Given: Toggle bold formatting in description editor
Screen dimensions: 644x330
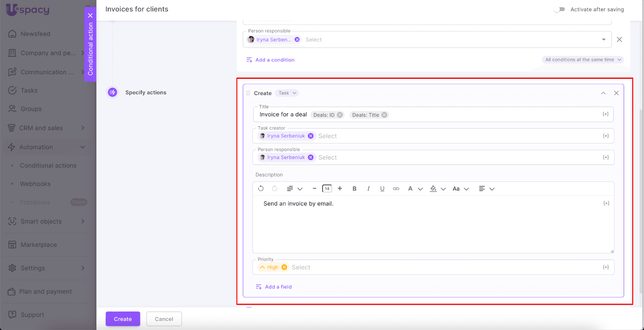Looking at the screenshot, I should (354, 189).
